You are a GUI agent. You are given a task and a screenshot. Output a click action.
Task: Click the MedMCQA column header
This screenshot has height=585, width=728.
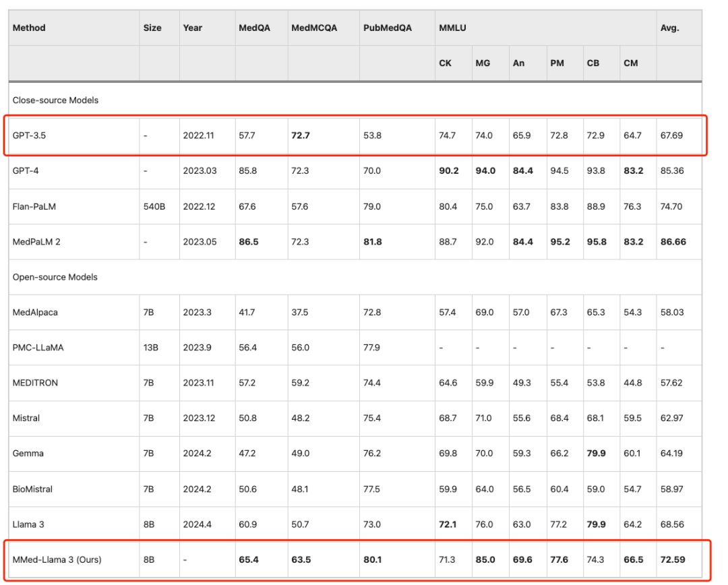[314, 28]
